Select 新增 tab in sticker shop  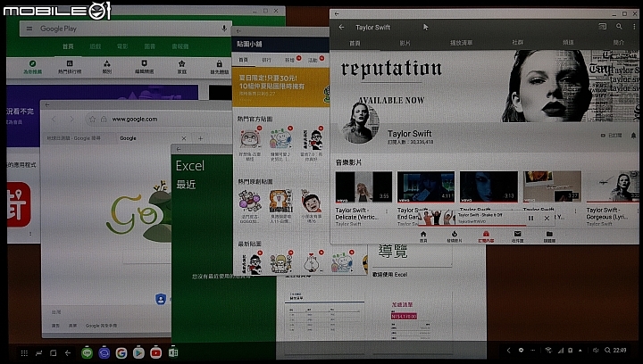coord(289,60)
